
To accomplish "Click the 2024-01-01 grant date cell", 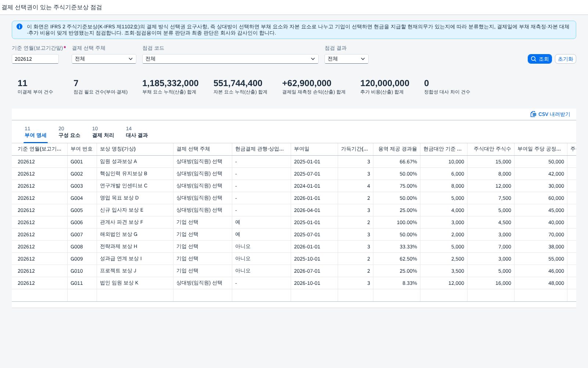I will [x=314, y=186].
